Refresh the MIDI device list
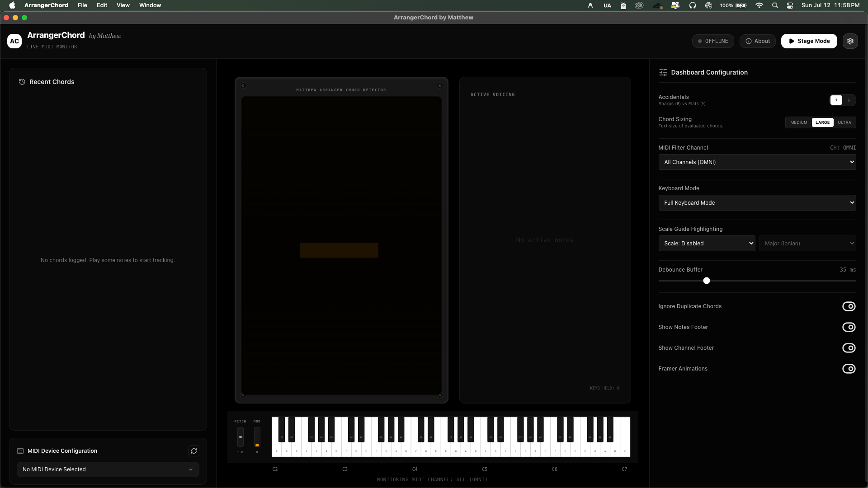Screen dimensions: 868x488 click(194, 451)
